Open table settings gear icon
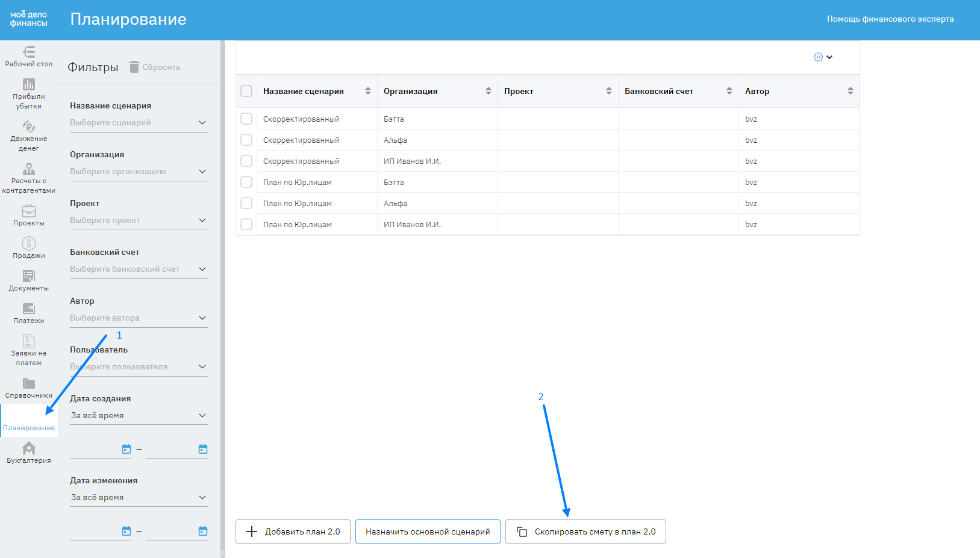The height and width of the screenshot is (558, 980). point(818,57)
